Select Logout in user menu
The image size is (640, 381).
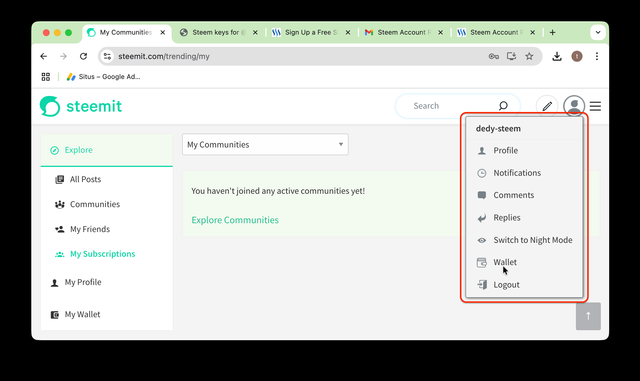(x=506, y=285)
